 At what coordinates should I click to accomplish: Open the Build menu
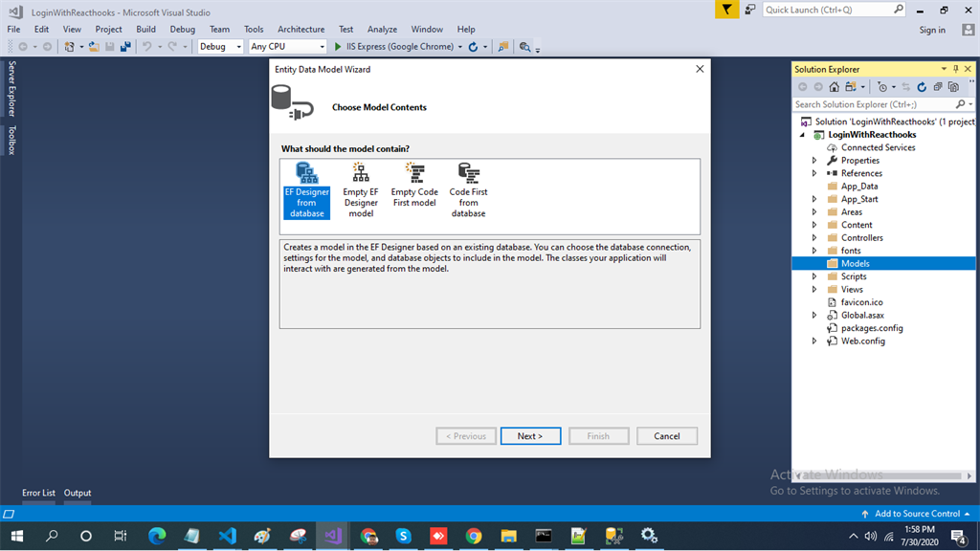(x=145, y=30)
